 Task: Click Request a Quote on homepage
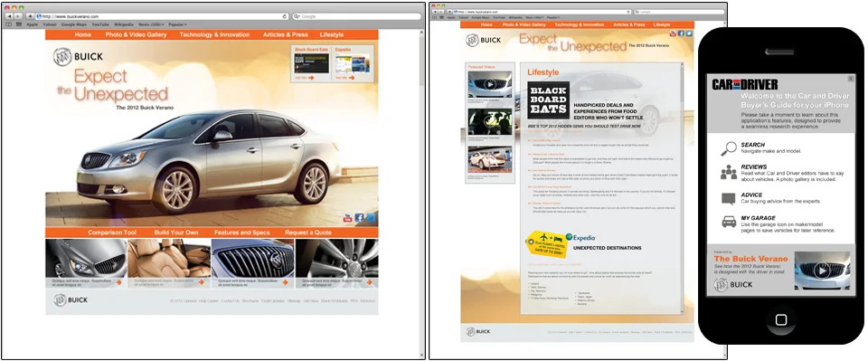308,233
